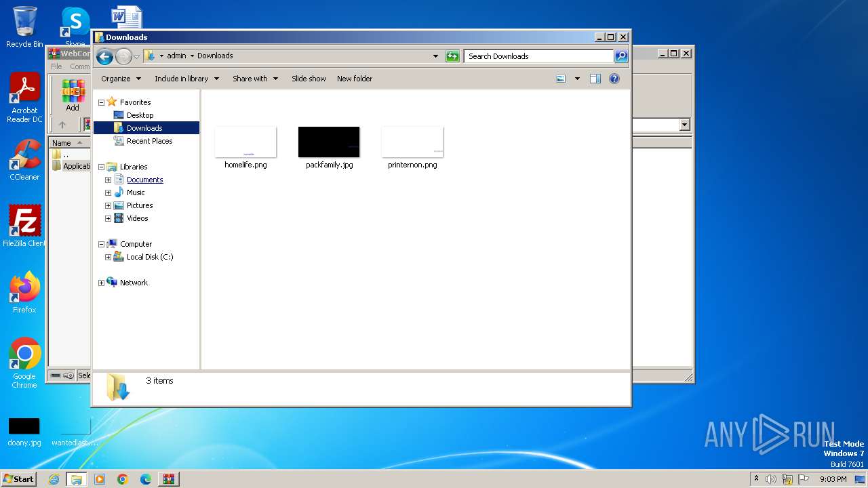Go back with the Explorer Back arrow

point(104,56)
